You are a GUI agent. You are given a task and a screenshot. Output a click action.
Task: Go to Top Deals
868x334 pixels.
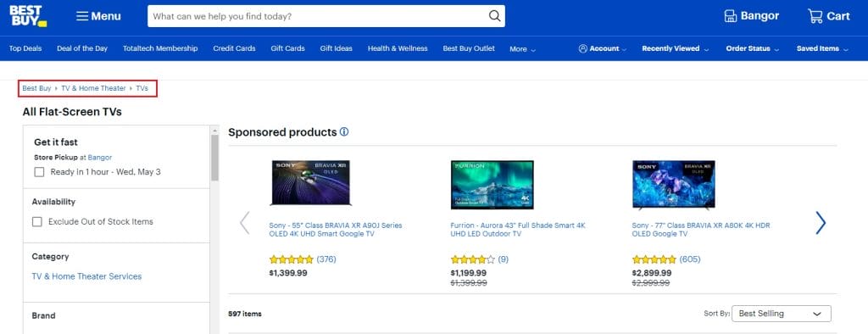click(x=25, y=48)
